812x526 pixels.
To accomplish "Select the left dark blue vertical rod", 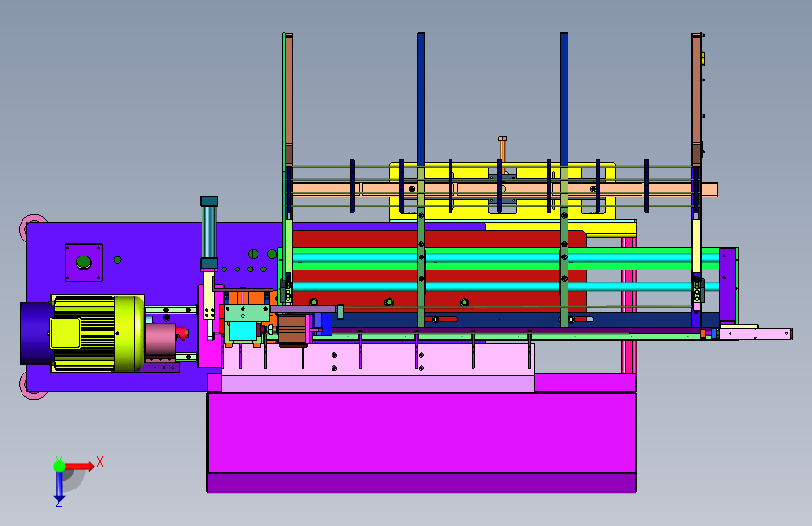I will click(x=421, y=98).
